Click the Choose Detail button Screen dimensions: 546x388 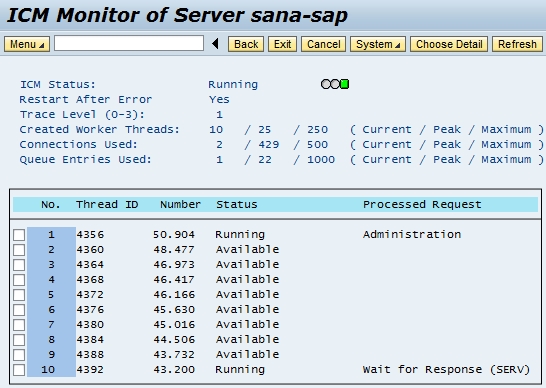(449, 44)
